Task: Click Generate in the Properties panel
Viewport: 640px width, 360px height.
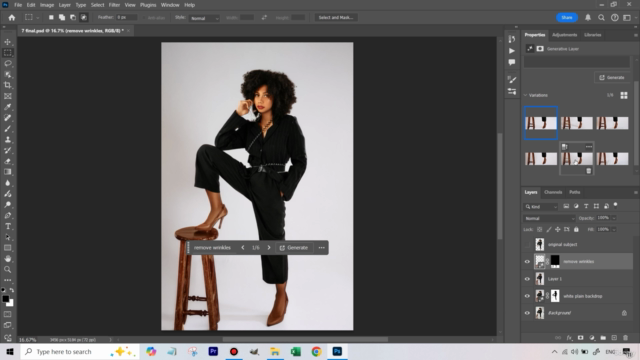Action: (x=612, y=78)
